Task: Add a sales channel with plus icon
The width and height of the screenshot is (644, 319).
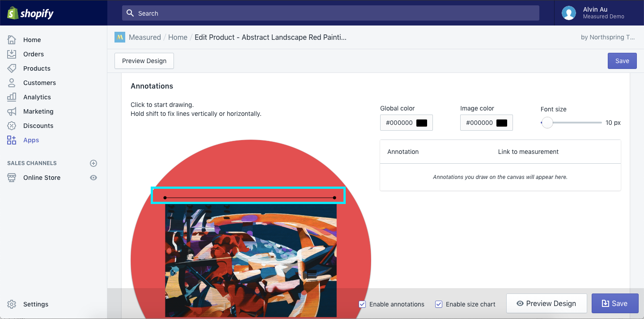Action: (x=93, y=163)
